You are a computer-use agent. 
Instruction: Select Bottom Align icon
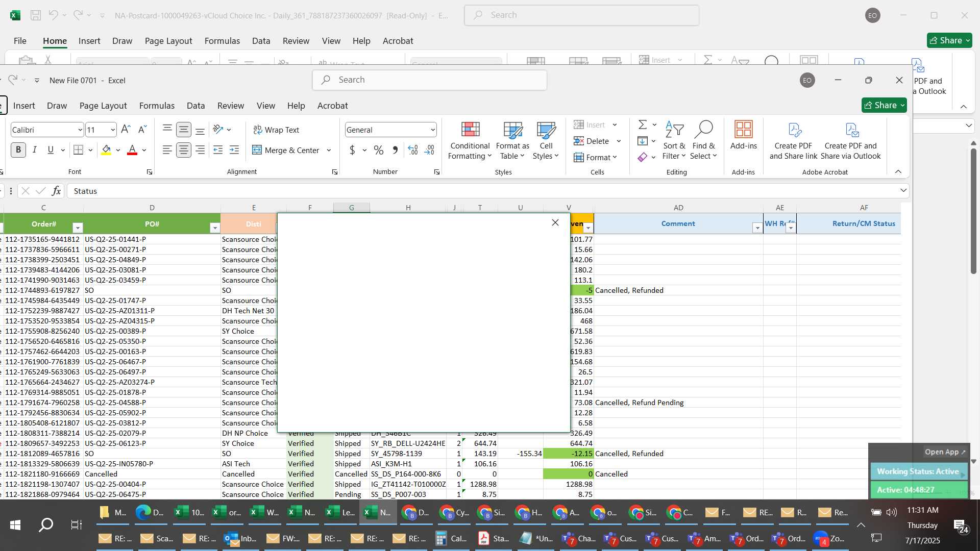200,130
